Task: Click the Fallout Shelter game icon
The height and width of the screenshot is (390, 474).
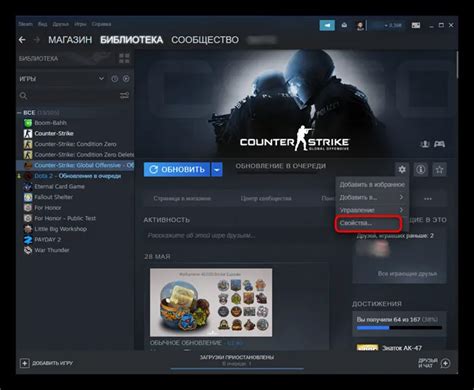Action: click(x=28, y=197)
